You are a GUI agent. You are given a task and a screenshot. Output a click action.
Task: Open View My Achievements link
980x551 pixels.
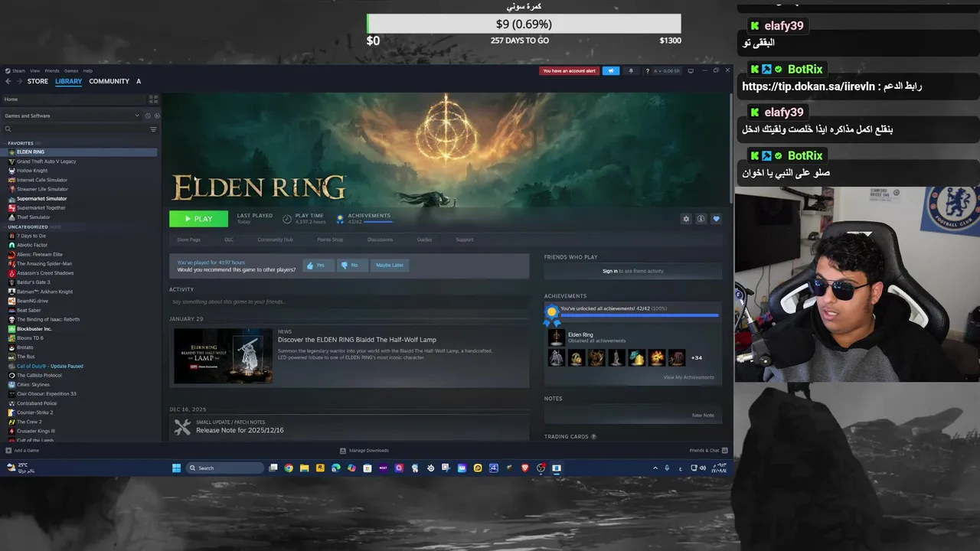pyautogui.click(x=688, y=377)
